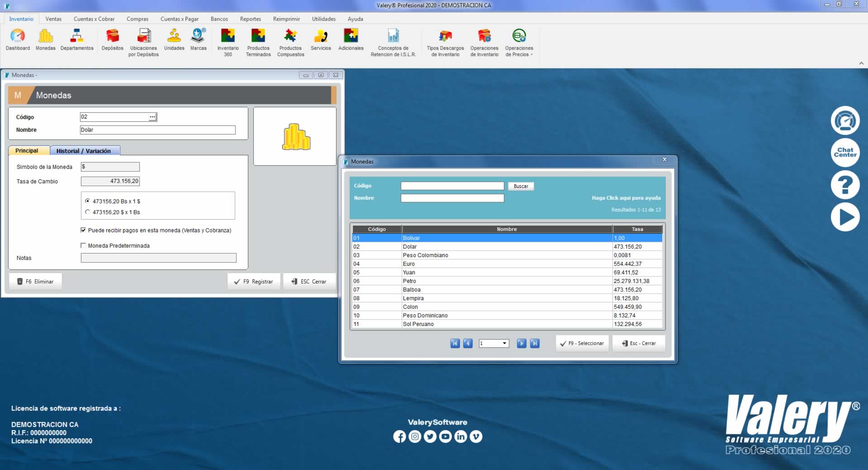This screenshot has width=868, height=470.
Task: Open ValerySoftware YouTube icon
Action: [446, 436]
